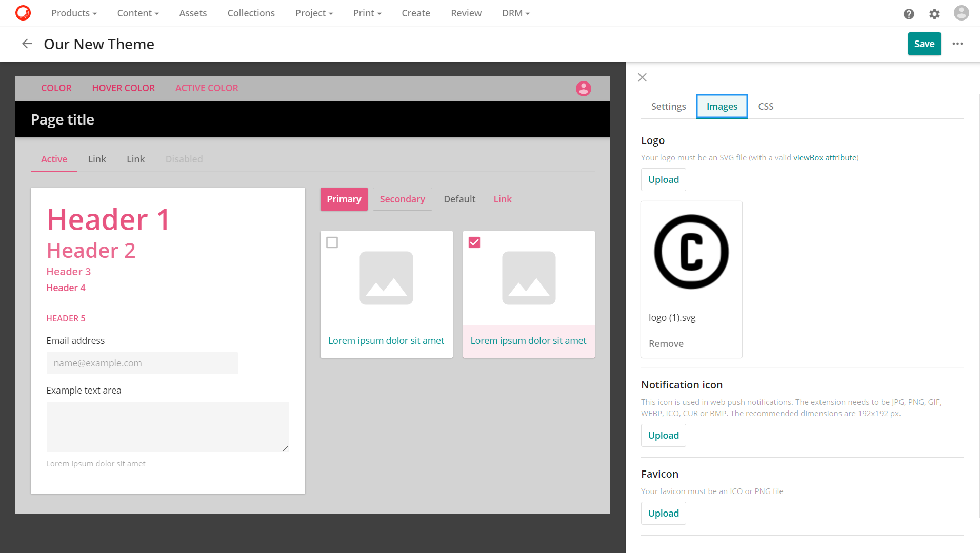Screen dimensions: 980x553
Task: Open the more options ellipsis beside Save
Action: point(957,44)
